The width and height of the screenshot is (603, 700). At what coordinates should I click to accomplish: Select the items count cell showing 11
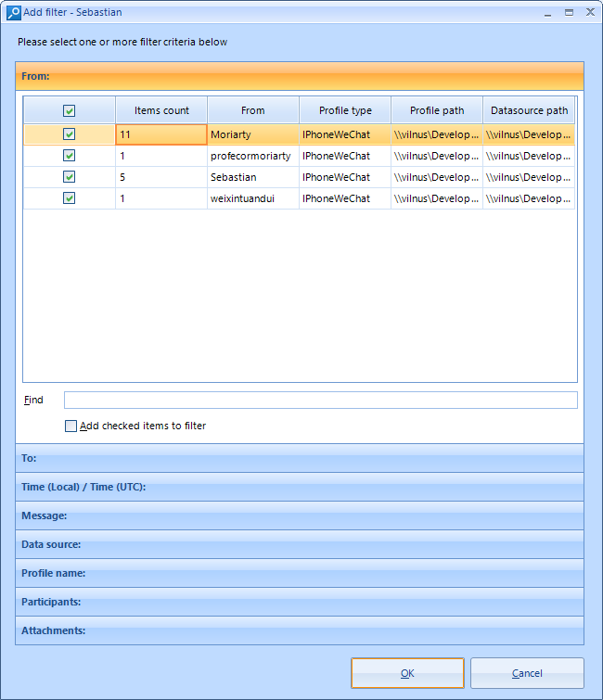coord(161,134)
